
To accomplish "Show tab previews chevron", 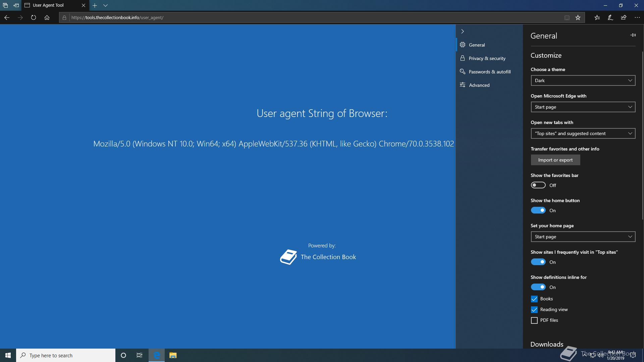I will click(x=105, y=5).
